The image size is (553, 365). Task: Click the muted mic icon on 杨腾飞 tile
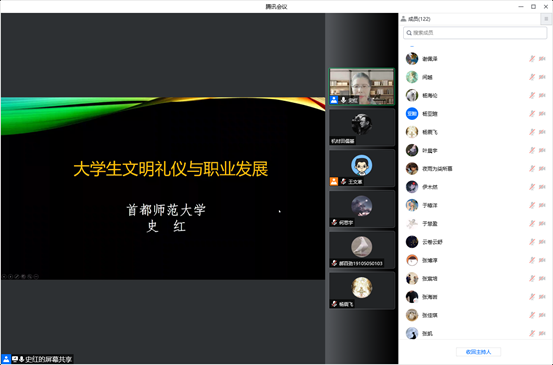click(x=334, y=304)
